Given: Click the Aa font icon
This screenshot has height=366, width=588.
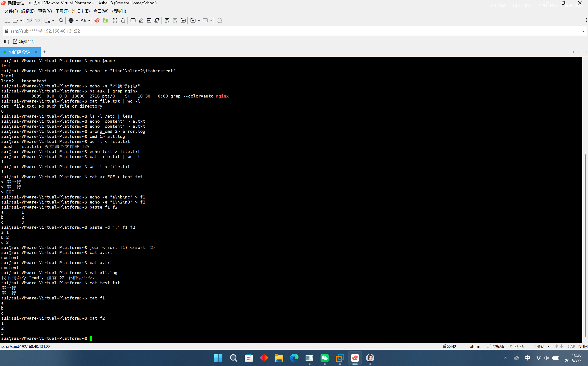Looking at the screenshot, I should tap(83, 21).
